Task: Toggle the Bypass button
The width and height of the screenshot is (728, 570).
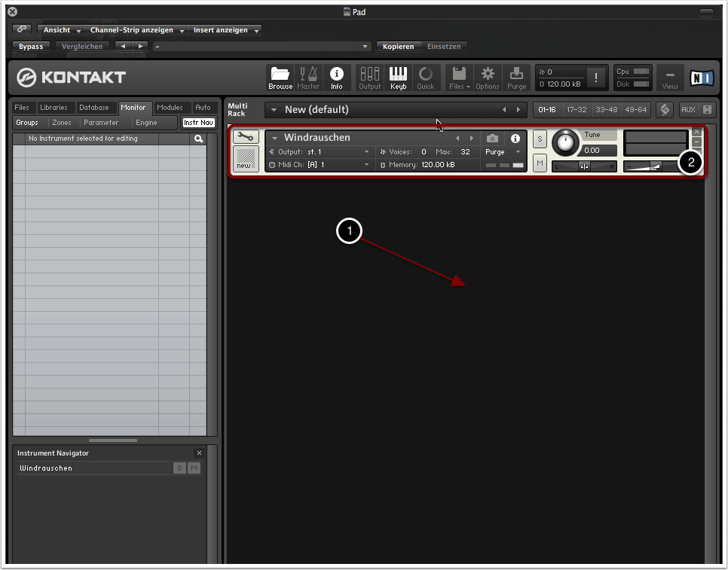Action: (31, 47)
